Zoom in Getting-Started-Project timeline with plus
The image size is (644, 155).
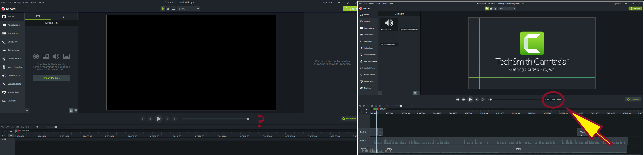point(412,106)
